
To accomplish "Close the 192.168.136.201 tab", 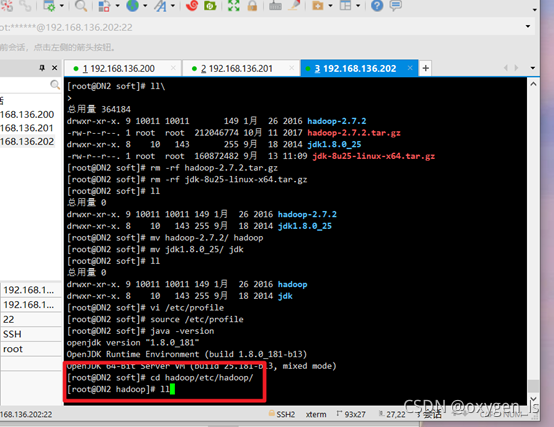I will [291, 68].
